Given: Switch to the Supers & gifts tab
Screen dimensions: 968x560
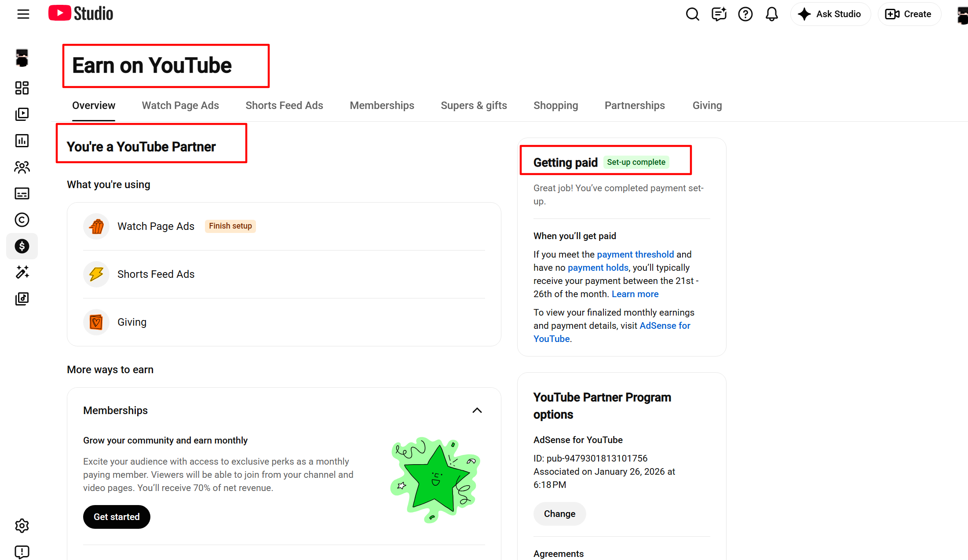Looking at the screenshot, I should pos(474,105).
